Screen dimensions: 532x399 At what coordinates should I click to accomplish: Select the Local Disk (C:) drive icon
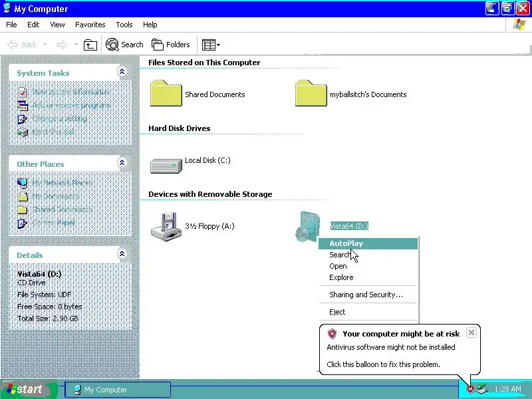(166, 166)
